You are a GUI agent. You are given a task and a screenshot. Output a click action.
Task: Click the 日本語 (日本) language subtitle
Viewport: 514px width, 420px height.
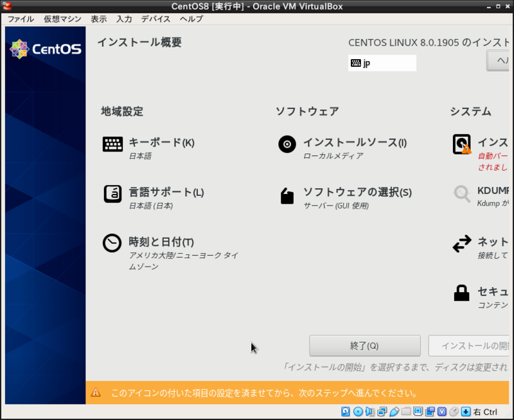(x=151, y=206)
